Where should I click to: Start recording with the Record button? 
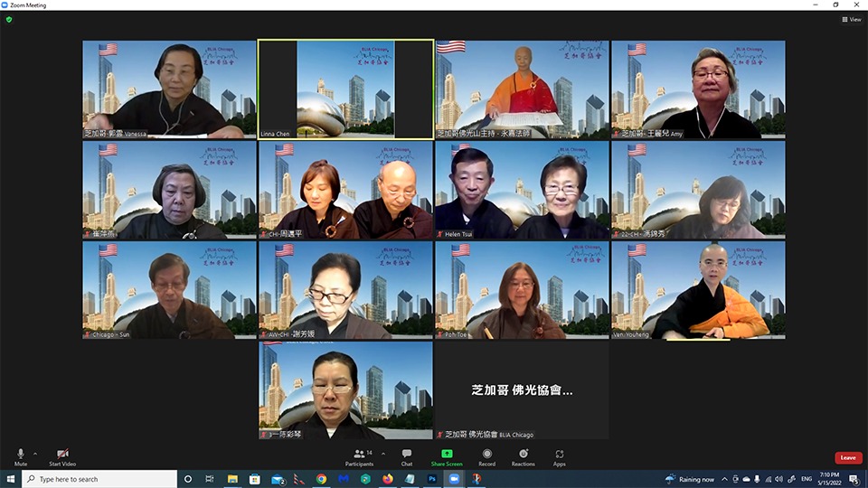click(x=486, y=455)
